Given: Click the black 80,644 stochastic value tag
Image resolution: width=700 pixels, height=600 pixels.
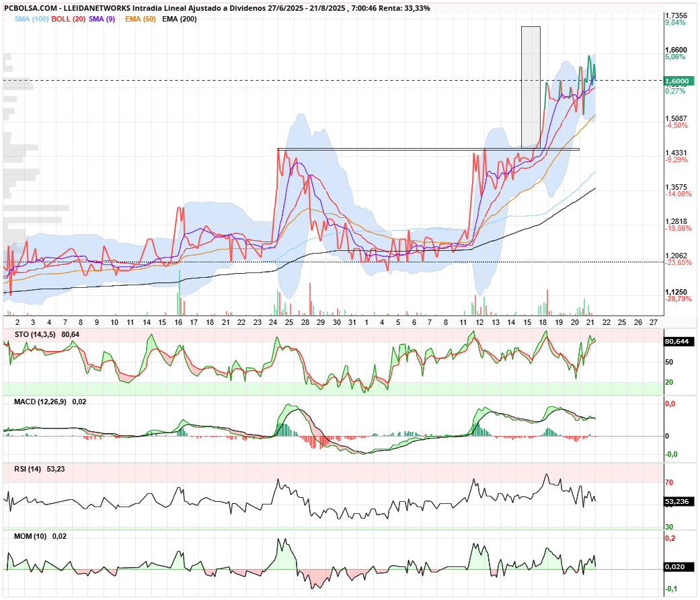Looking at the screenshot, I should pyautogui.click(x=679, y=342).
